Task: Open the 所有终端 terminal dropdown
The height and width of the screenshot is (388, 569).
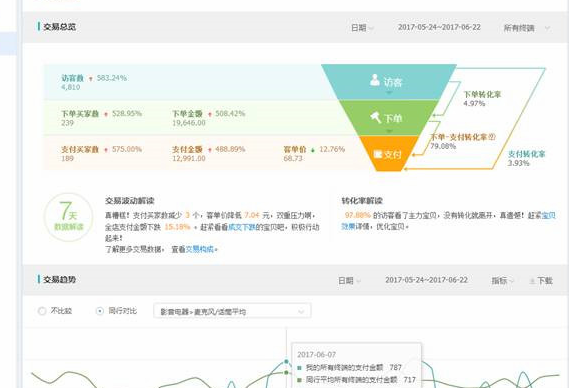Action: [527, 28]
